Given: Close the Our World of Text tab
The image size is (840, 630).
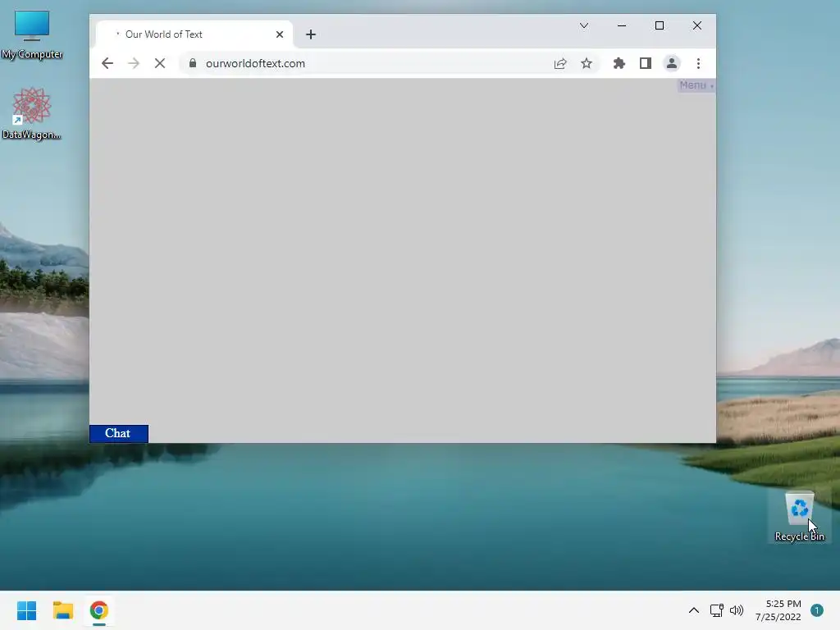Looking at the screenshot, I should point(280,34).
